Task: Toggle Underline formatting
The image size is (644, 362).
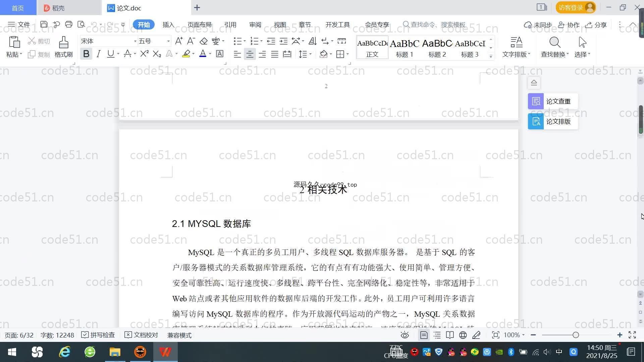Action: coord(110,54)
